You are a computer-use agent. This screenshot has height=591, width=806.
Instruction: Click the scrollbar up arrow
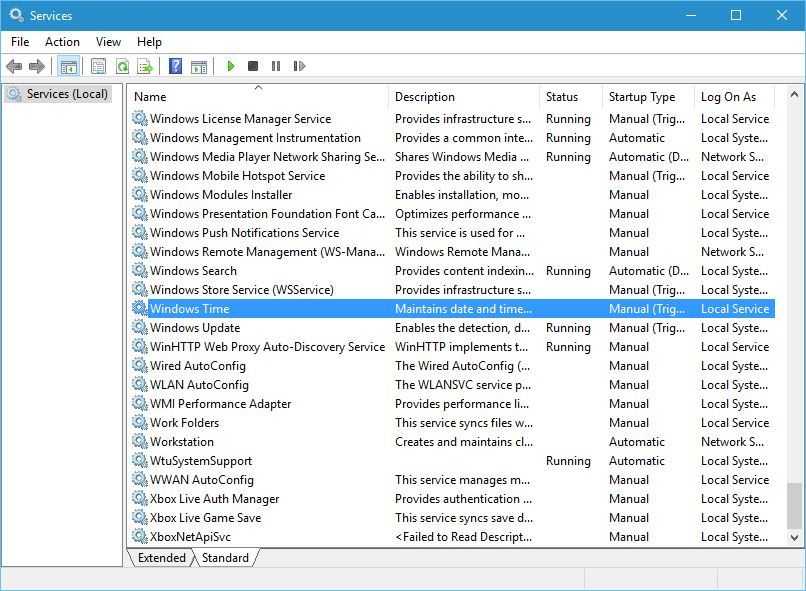point(794,95)
